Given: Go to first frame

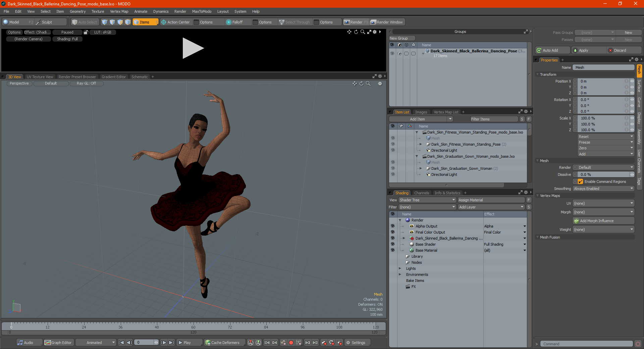Looking at the screenshot, I should point(121,343).
